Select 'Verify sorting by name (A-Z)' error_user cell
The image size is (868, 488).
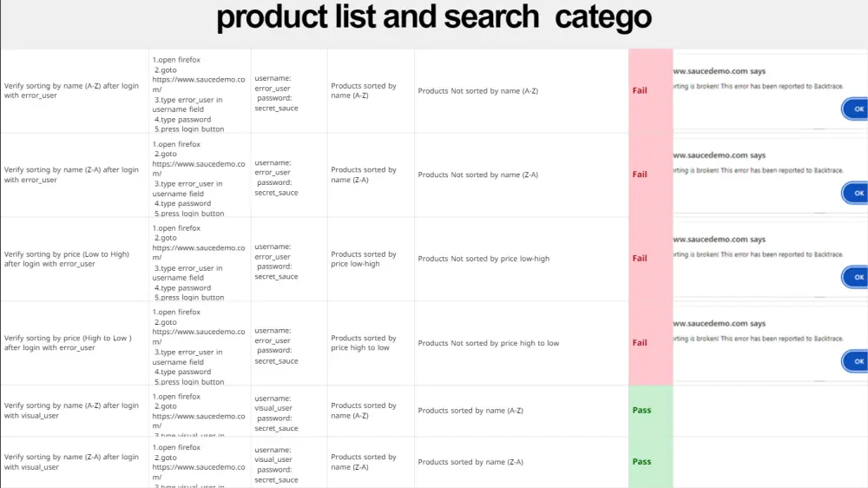click(73, 90)
